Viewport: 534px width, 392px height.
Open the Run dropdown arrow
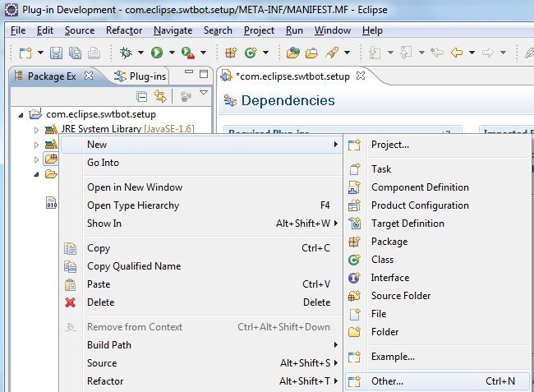[172, 53]
